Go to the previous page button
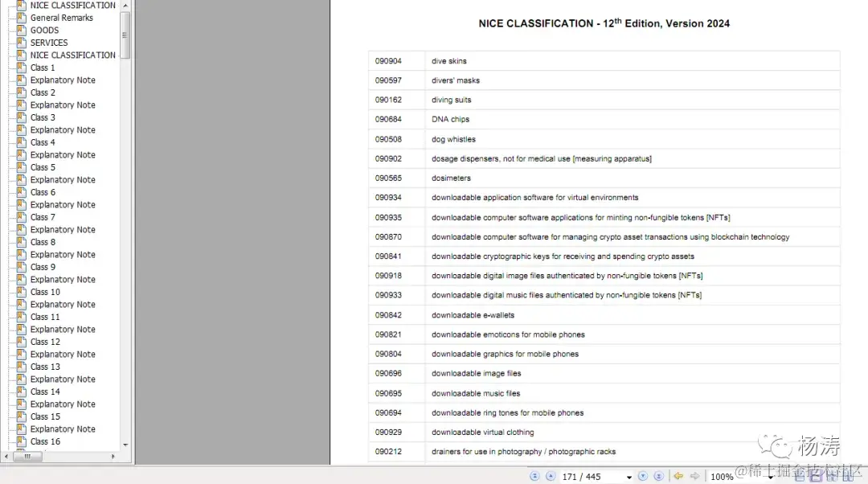Image resolution: width=868 pixels, height=484 pixels. pos(551,476)
